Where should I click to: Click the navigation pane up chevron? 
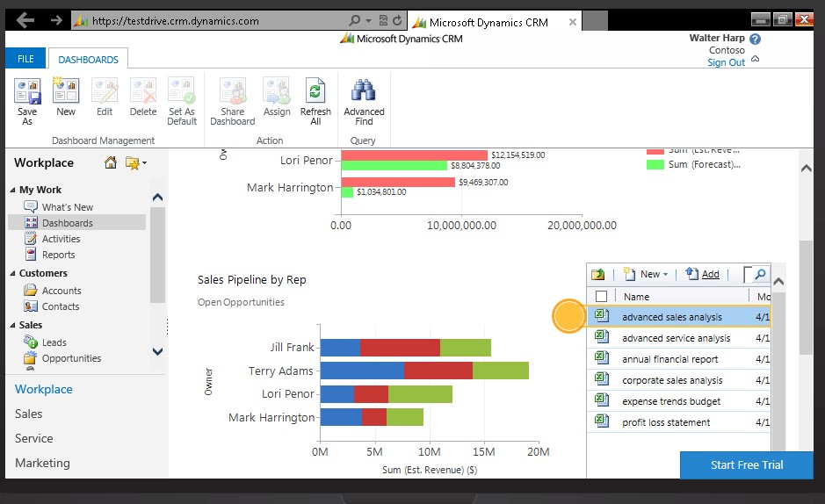pos(157,197)
